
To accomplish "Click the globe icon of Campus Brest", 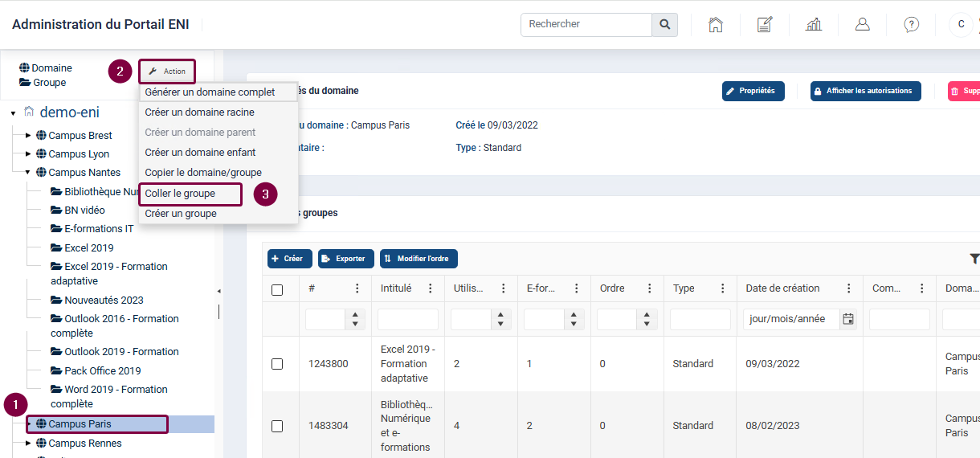I will point(41,135).
